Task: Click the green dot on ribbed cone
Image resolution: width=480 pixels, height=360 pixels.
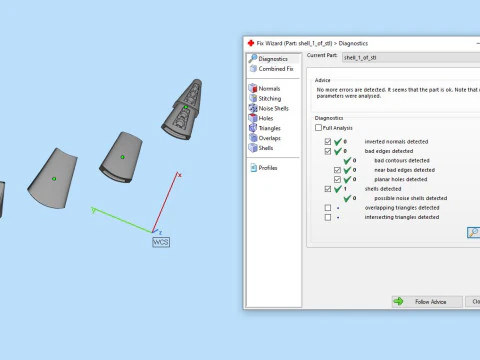Action: tap(186, 107)
